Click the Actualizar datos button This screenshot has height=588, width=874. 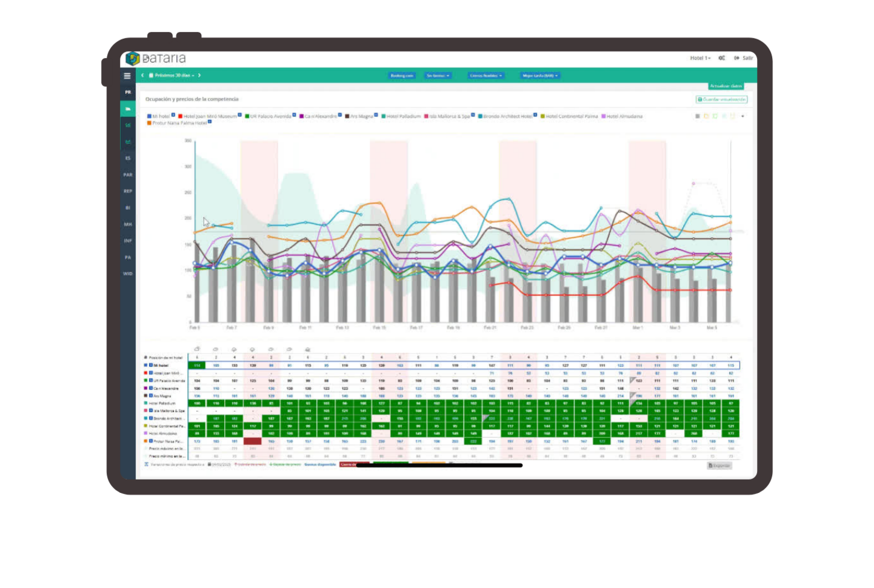[726, 86]
